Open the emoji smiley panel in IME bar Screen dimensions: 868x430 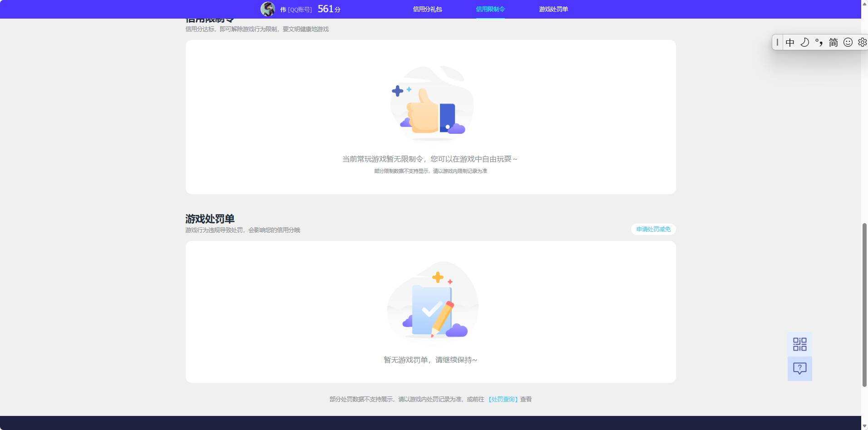[848, 42]
